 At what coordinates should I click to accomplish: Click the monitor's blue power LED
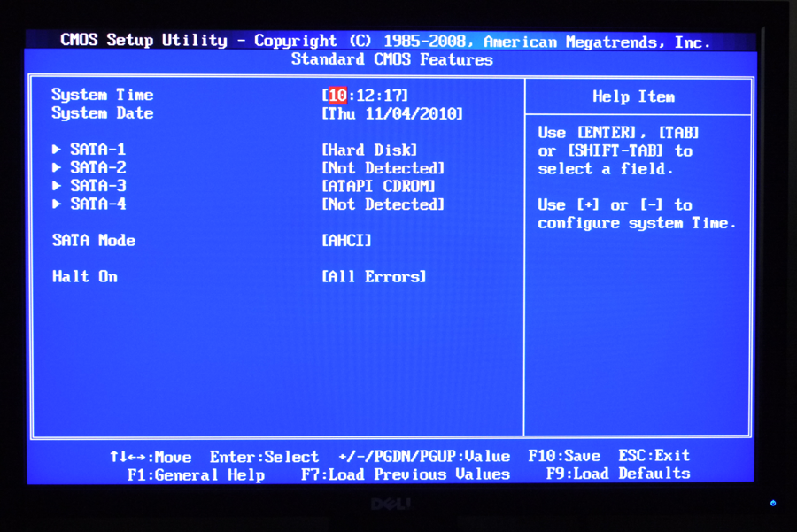[773, 503]
